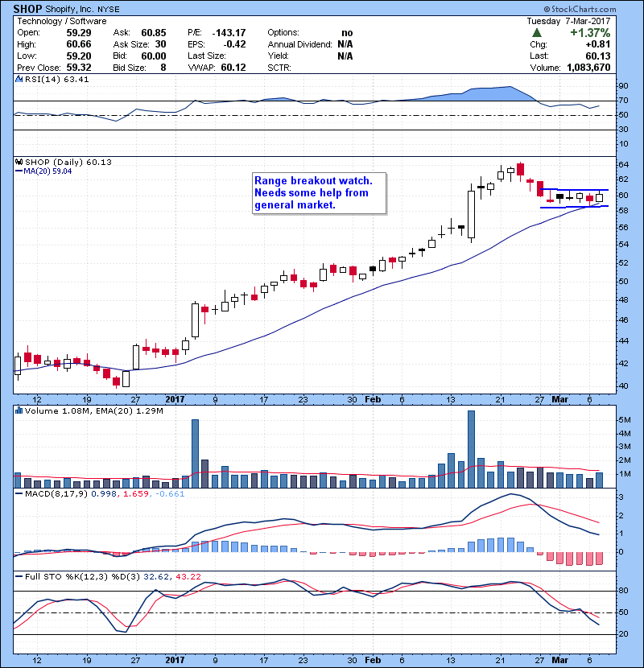Select the High value 60.66
This screenshot has height=668, width=644.
(x=79, y=44)
